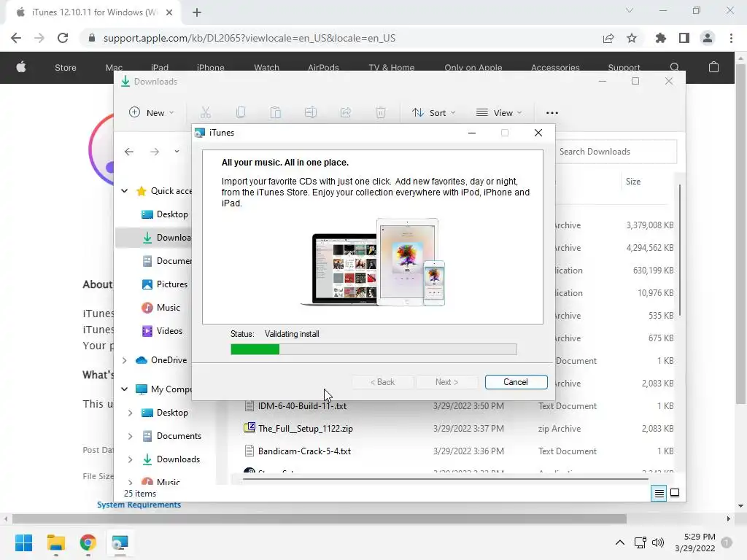Collapse the My Computer tree node
This screenshot has width=747, height=560.
pyautogui.click(x=124, y=389)
